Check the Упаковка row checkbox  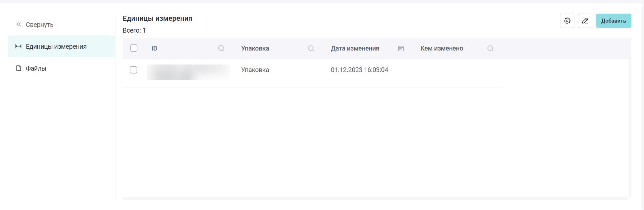133,70
